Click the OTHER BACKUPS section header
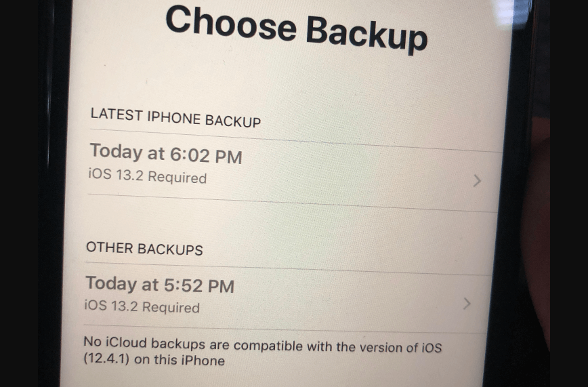The height and width of the screenshot is (387, 588). pyautogui.click(x=144, y=249)
